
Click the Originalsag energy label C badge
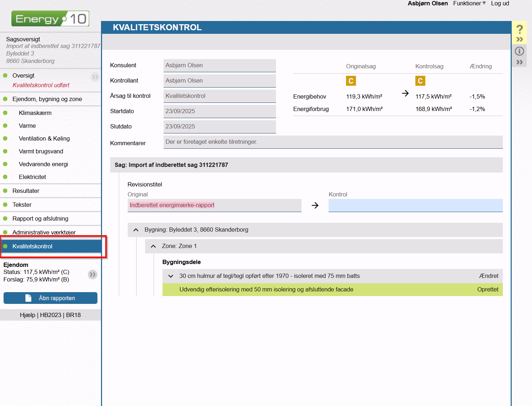click(351, 81)
